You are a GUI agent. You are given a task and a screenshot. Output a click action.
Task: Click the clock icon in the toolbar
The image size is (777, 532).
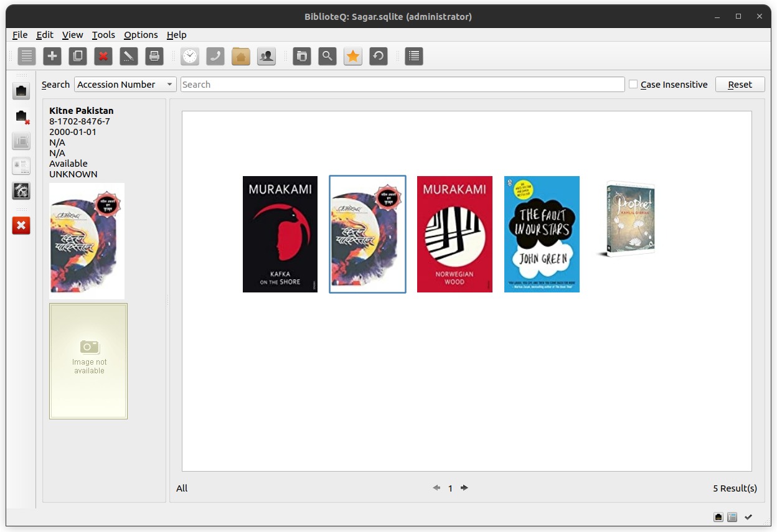[190, 57]
